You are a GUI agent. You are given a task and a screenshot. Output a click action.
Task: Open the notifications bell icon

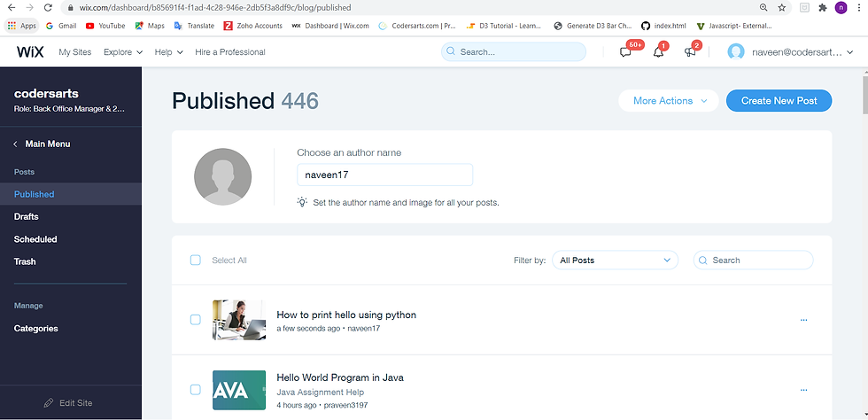(x=658, y=52)
